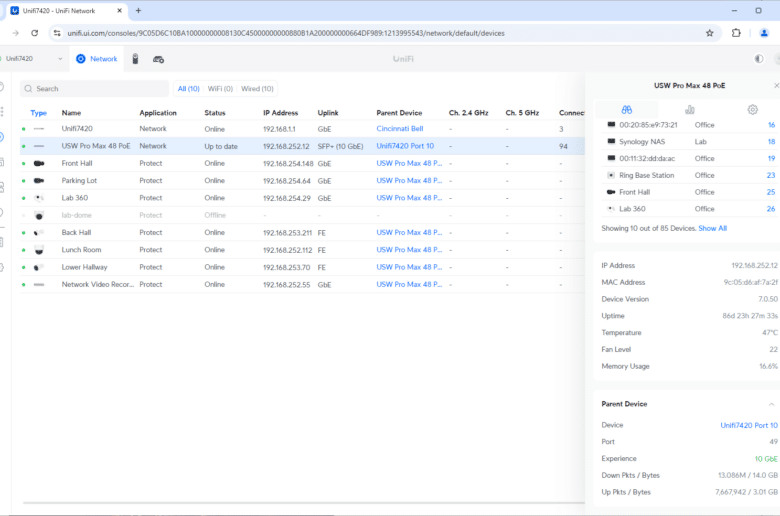780x516 pixels.
Task: Bookmark this page with the star icon
Action: [x=709, y=33]
